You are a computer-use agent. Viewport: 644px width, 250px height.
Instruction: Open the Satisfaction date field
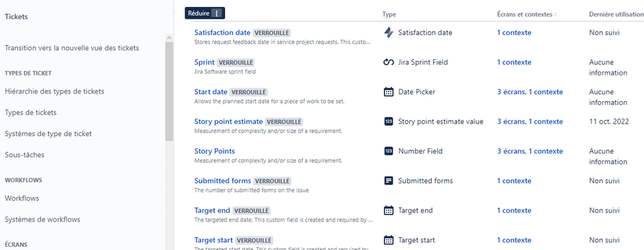click(x=222, y=32)
